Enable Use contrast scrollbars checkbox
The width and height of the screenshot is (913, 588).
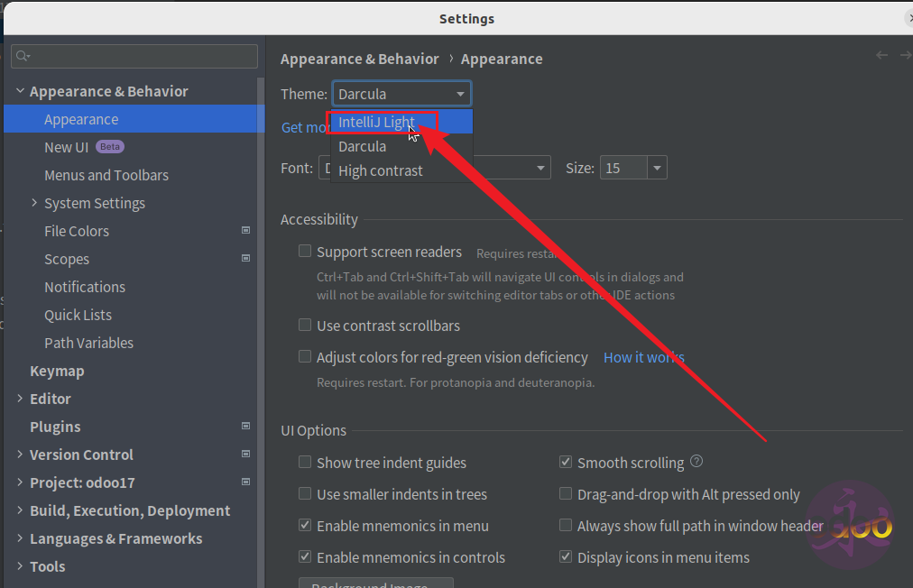coord(305,325)
